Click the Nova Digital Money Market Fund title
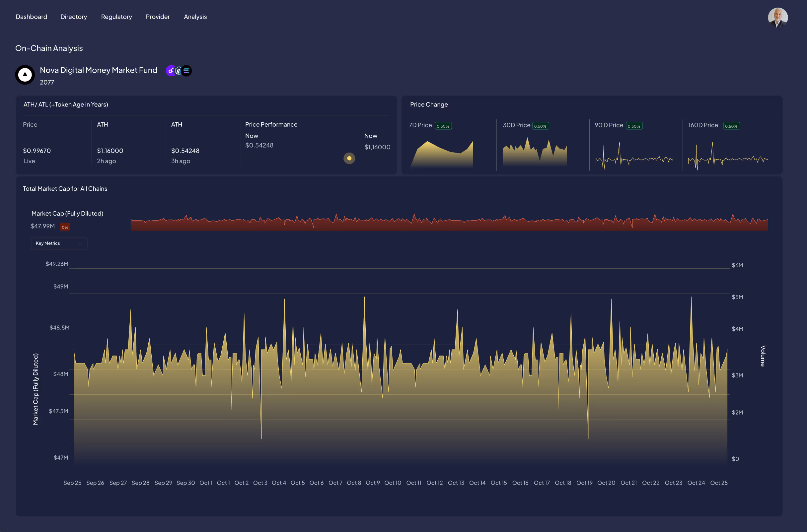 (98, 70)
